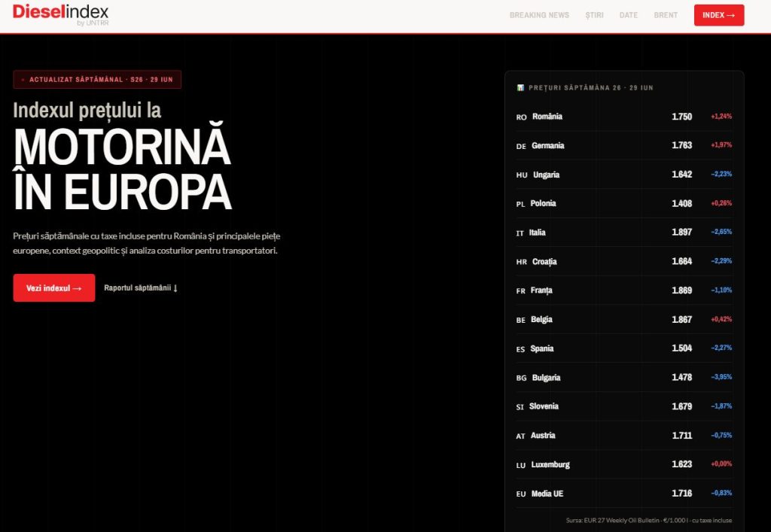
Task: Select the Luxemburg row
Action: coord(624,464)
